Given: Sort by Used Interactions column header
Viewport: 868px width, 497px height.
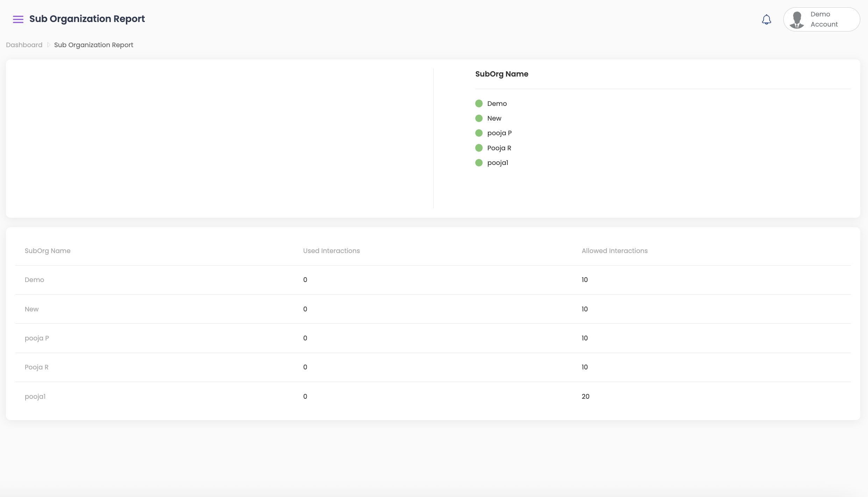Looking at the screenshot, I should click(x=331, y=251).
